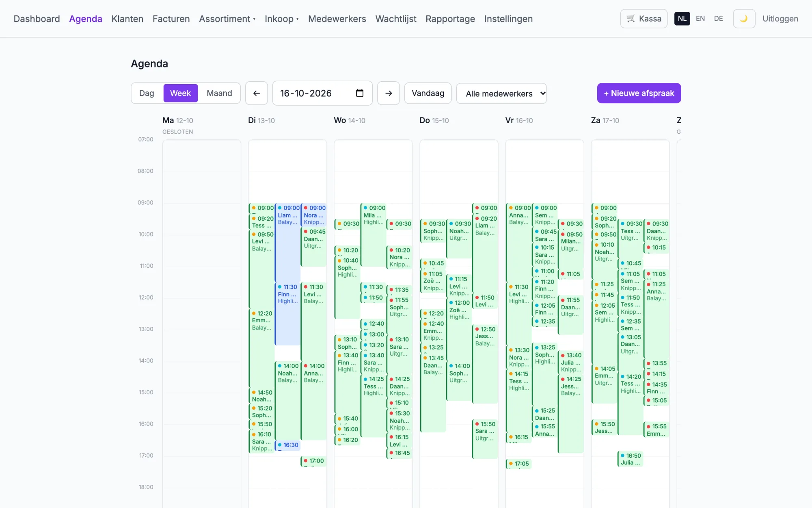Open Friday 15:25 Daan appointment
This screenshot has width=812, height=508.
click(x=544, y=414)
